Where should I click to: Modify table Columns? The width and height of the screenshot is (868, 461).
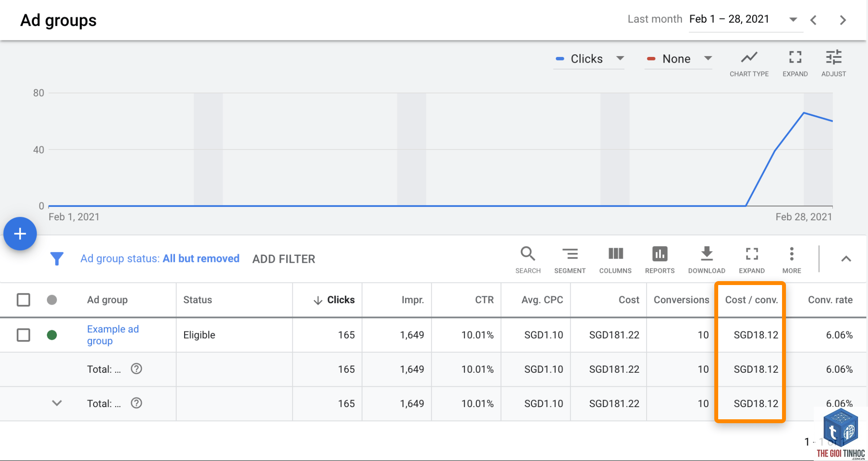click(x=615, y=259)
